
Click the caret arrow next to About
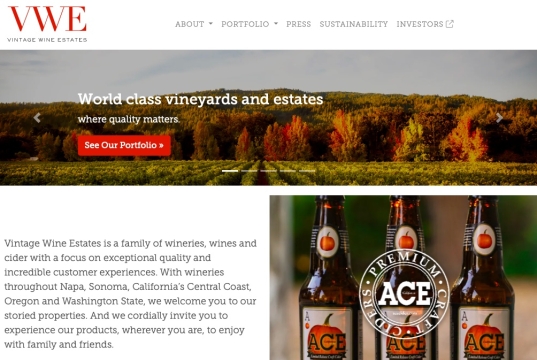click(x=211, y=24)
